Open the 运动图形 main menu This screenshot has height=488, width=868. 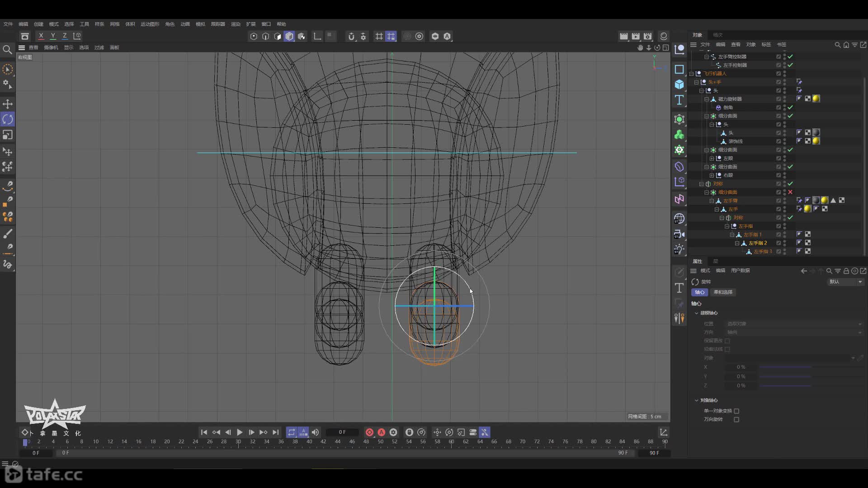click(150, 24)
